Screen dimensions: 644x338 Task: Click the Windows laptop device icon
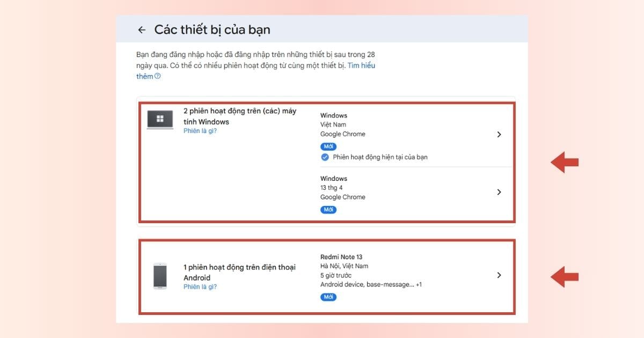160,120
